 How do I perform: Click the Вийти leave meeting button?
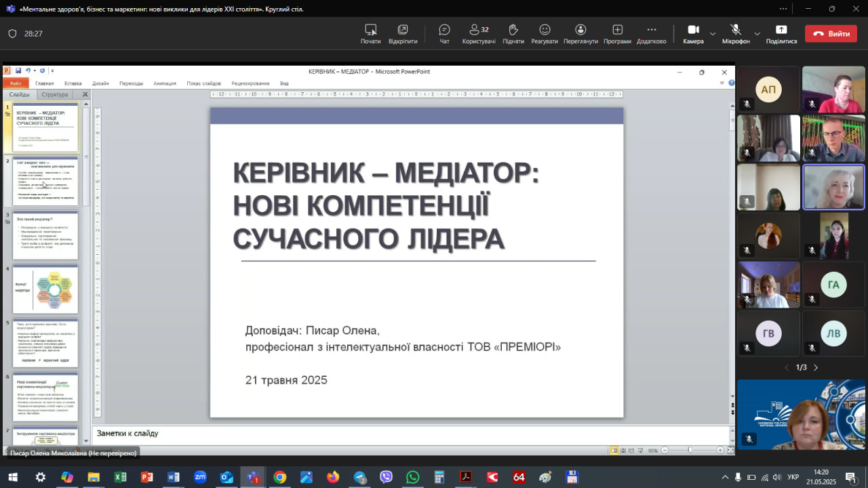[831, 34]
